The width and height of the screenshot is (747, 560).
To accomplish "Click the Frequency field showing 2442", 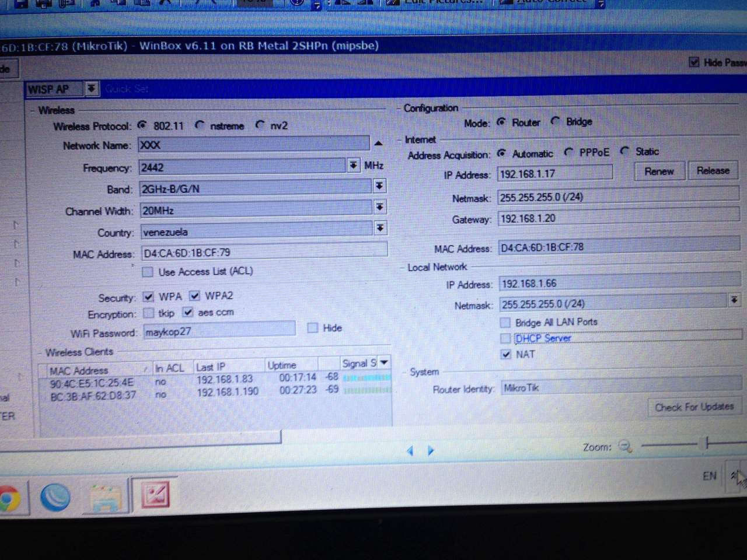I will (243, 167).
